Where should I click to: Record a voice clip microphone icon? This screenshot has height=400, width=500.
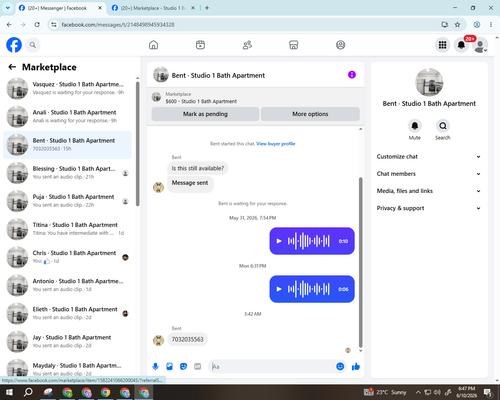tap(155, 366)
